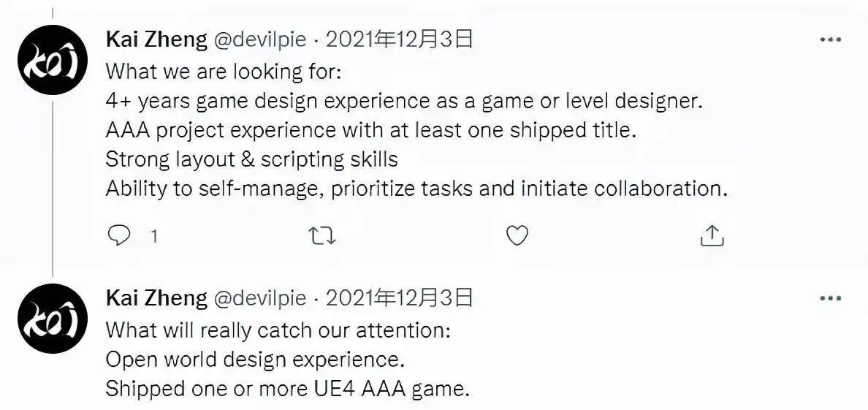868x410 pixels.
Task: Retweet the 'What we are looking for' tweet
Action: 321,236
